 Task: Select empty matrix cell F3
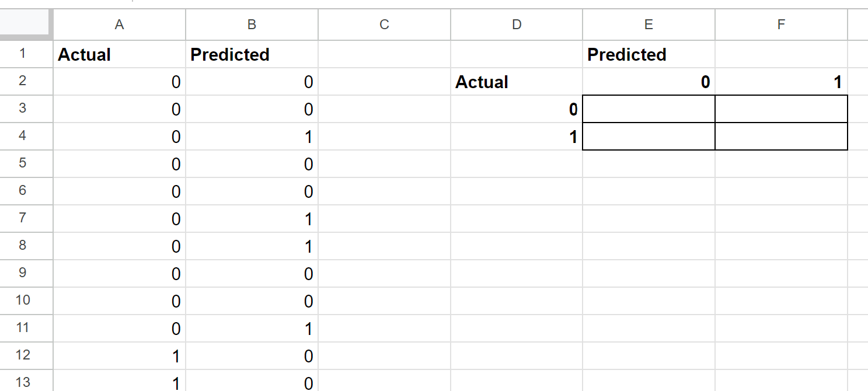point(781,109)
